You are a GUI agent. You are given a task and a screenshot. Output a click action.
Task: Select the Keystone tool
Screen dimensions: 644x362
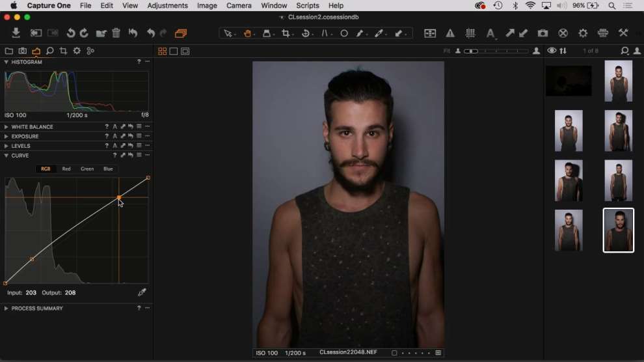coord(325,33)
